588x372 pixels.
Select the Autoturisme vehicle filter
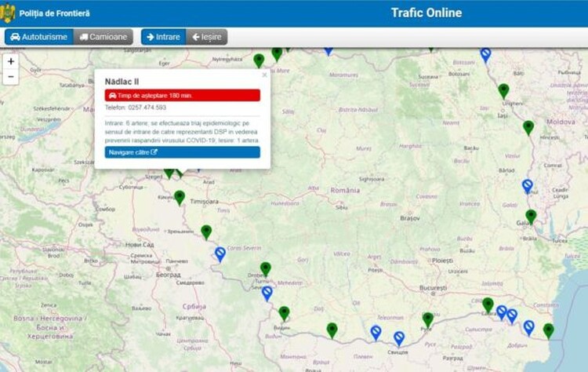pyautogui.click(x=39, y=37)
